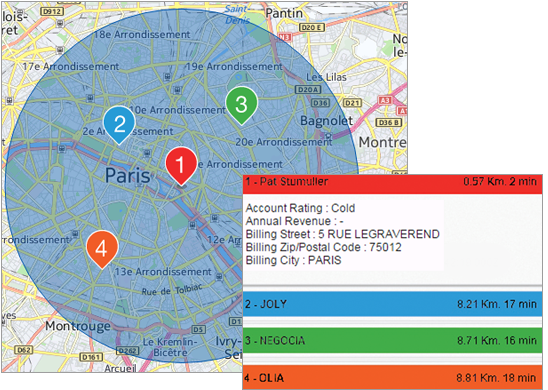The image size is (548, 390).
Task: Click the Bagnolet label on the map
Action: [326, 121]
